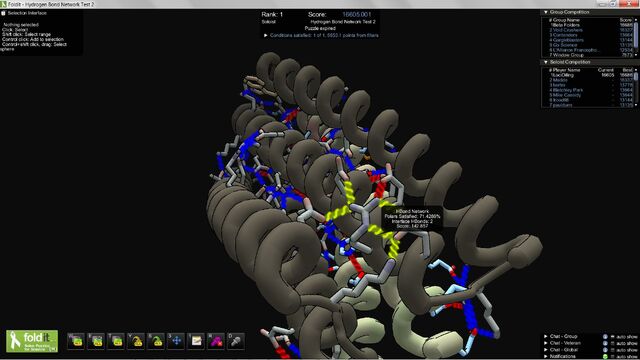640x360 pixels.
Task: Open the notepad tool icon
Action: (196, 341)
